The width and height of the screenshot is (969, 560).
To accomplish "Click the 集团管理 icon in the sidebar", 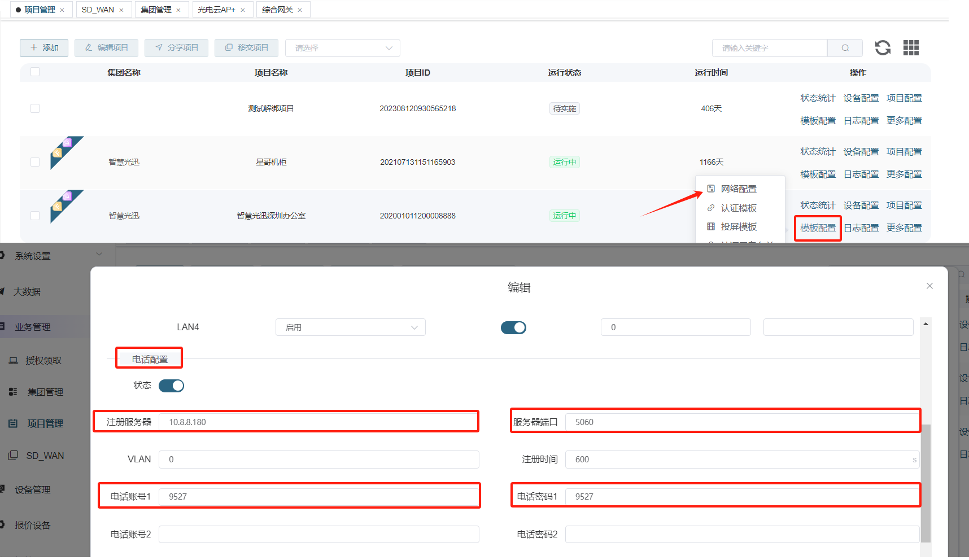I will pyautogui.click(x=13, y=392).
